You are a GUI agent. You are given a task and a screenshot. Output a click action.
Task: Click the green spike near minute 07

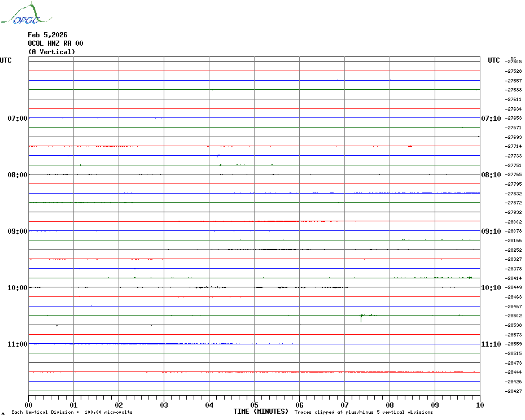click(x=361, y=318)
